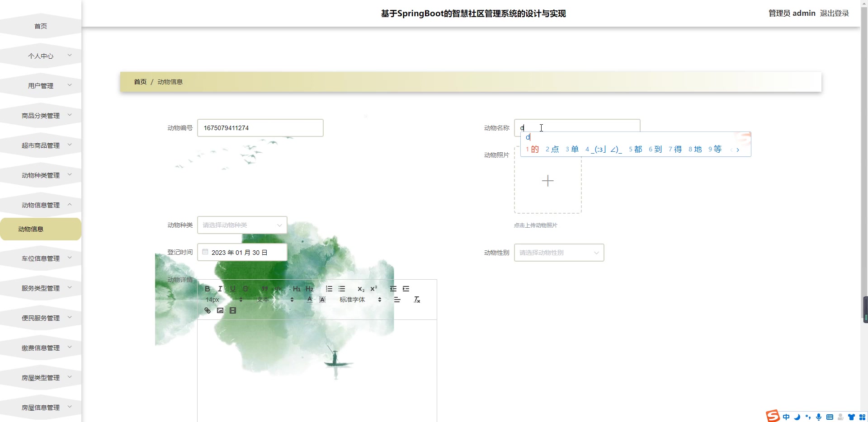Image resolution: width=868 pixels, height=422 pixels.
Task: Open the text background color picker
Action: [322, 300]
